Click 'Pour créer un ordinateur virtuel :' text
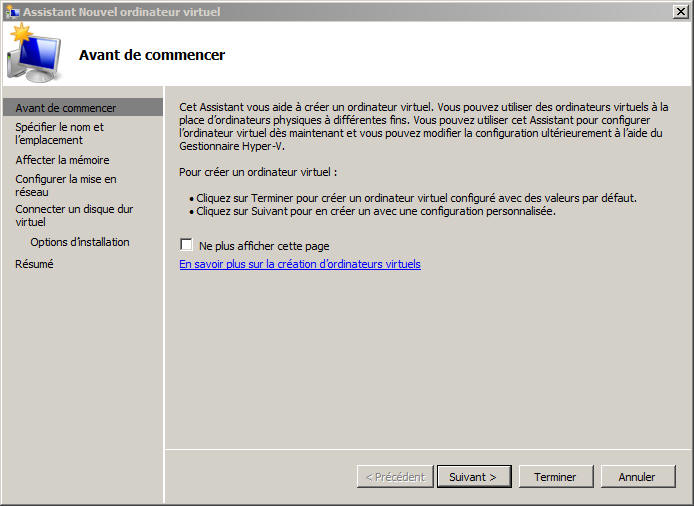Image resolution: width=694 pixels, height=506 pixels. point(258,172)
